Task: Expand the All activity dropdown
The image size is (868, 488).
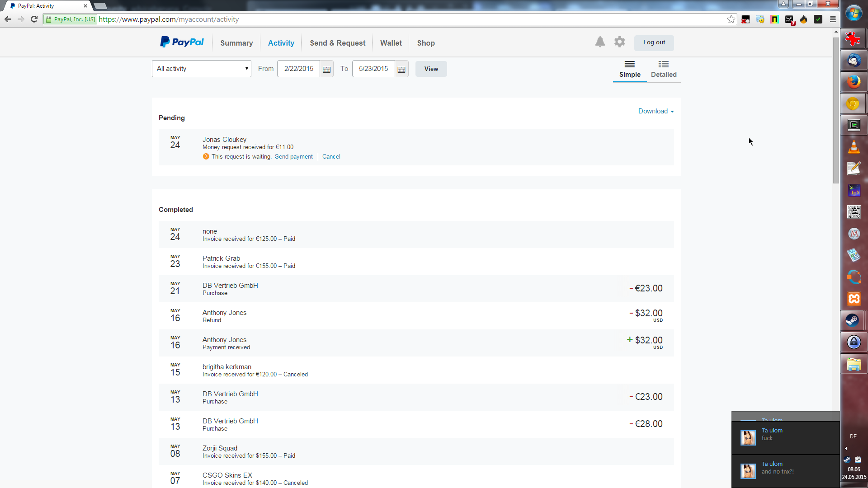Action: [x=201, y=69]
